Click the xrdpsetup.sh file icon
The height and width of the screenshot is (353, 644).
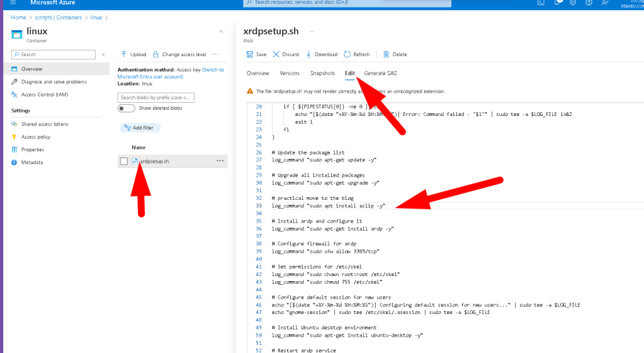pos(135,161)
